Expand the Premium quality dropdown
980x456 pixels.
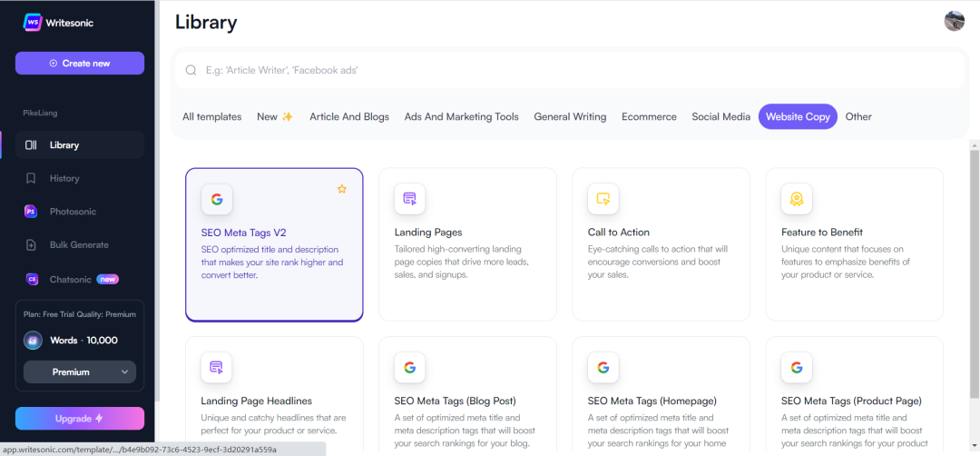pyautogui.click(x=80, y=372)
